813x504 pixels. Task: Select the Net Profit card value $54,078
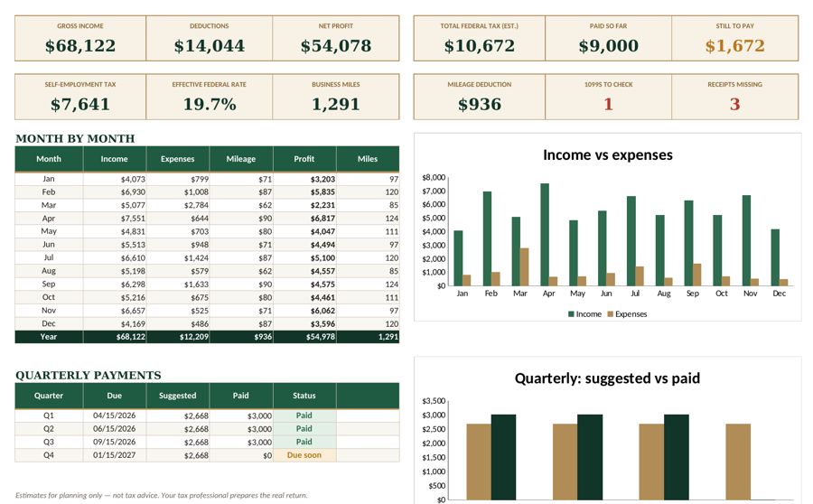(x=336, y=46)
